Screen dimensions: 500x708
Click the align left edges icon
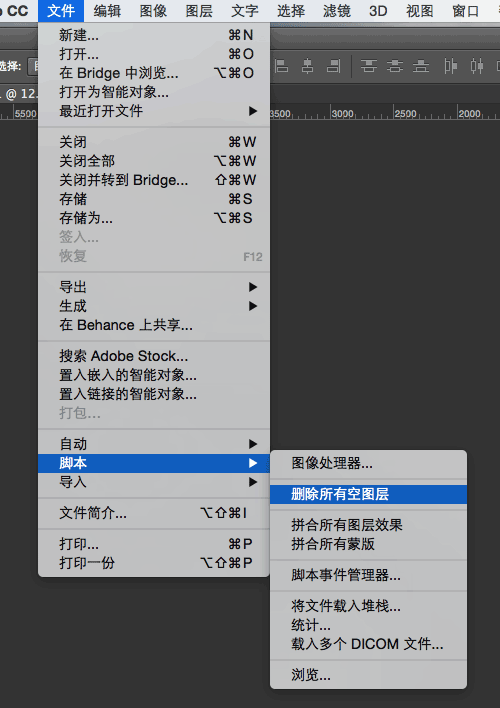pyautogui.click(x=281, y=66)
